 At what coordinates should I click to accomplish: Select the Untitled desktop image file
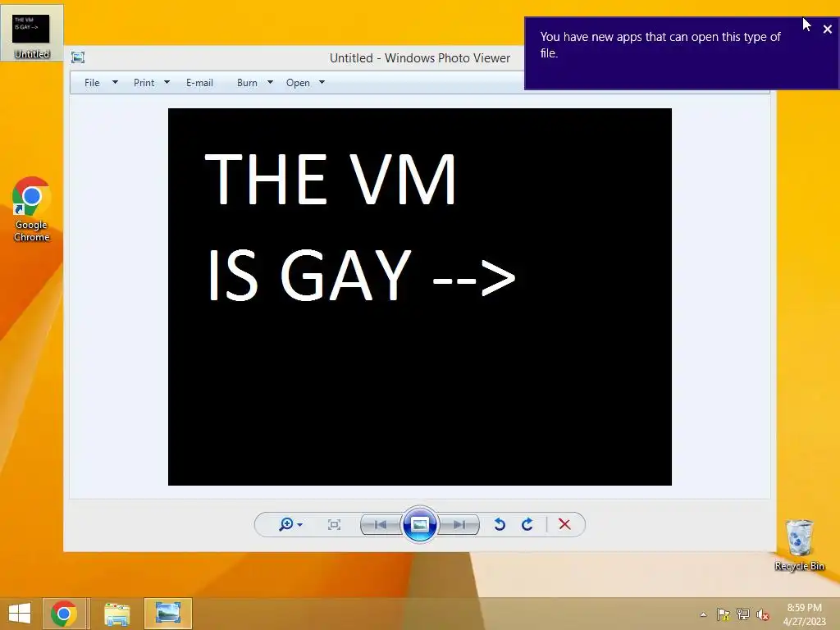click(x=32, y=34)
